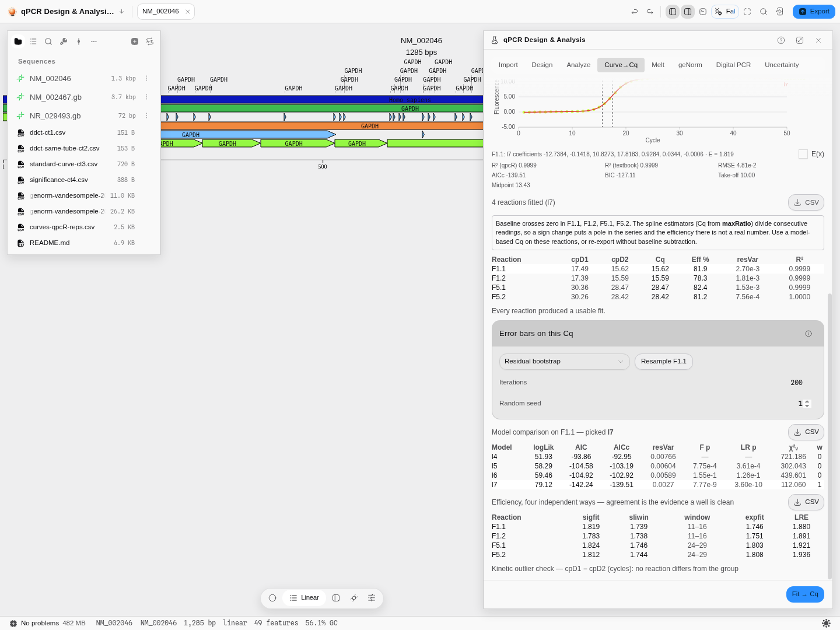Click the info icon beside Error bars heading
Screen dimensions: 840x630
(x=808, y=334)
